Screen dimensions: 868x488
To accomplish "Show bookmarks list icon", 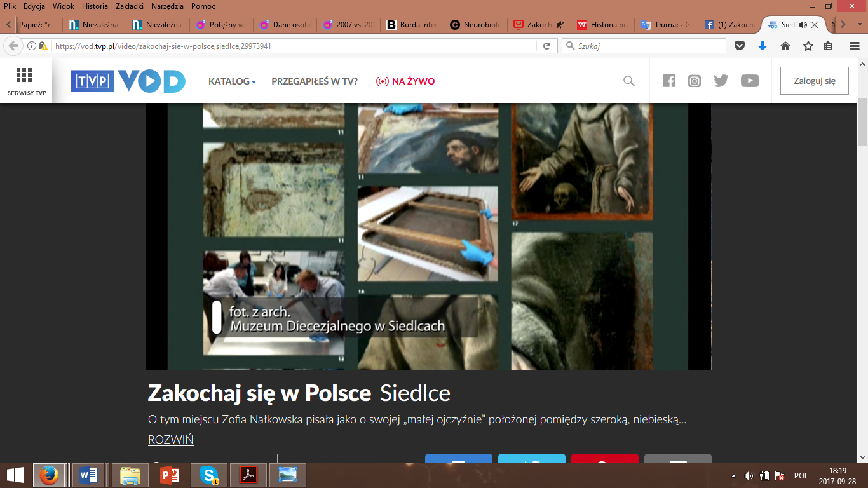I will (828, 46).
